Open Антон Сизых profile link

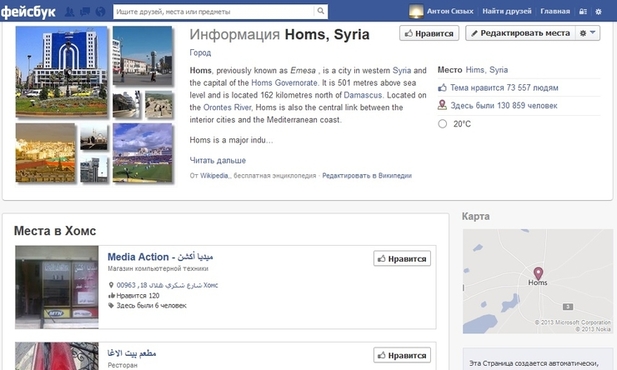450,11
